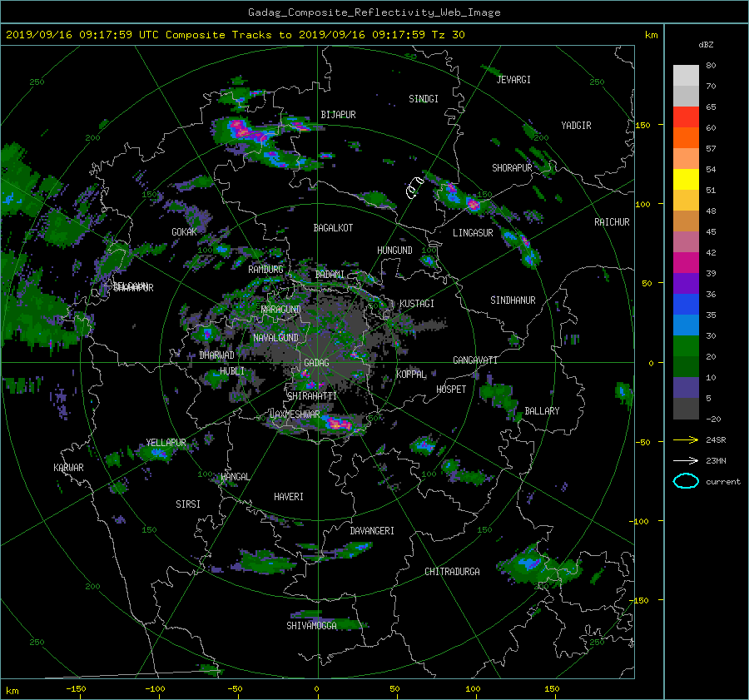Click the YADGIR city label
This screenshot has height=700, width=749.
(x=576, y=126)
